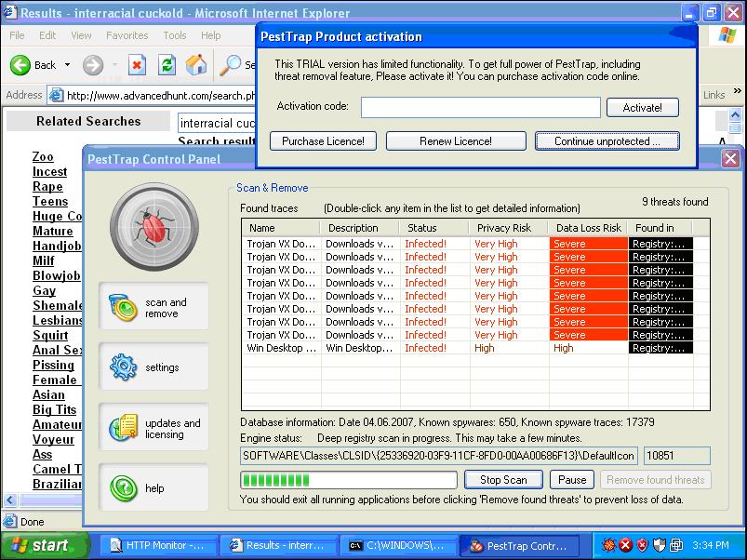Viewport: 747px width, 560px height.
Task: Click the Scan & Remove group title
Action: point(273,188)
